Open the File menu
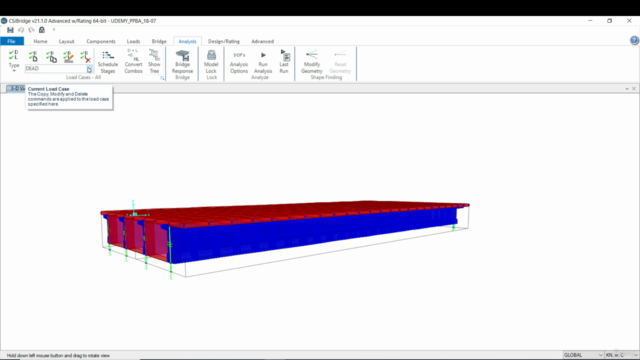Viewport: 640px width, 360px height. 12,41
